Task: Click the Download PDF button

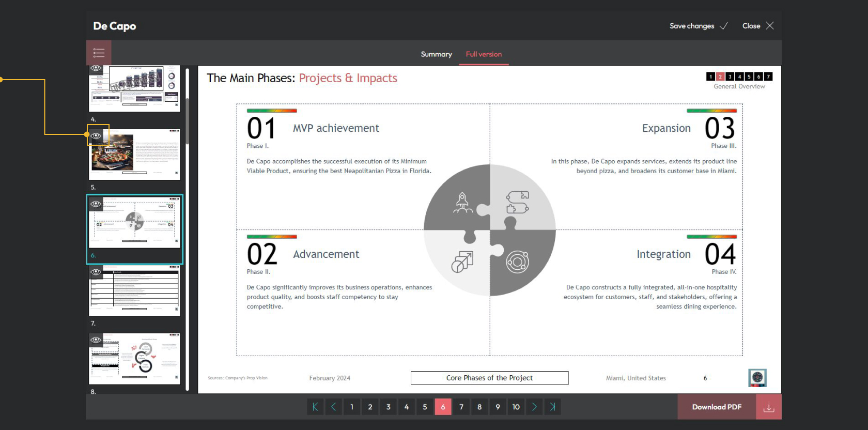Action: coord(717,407)
